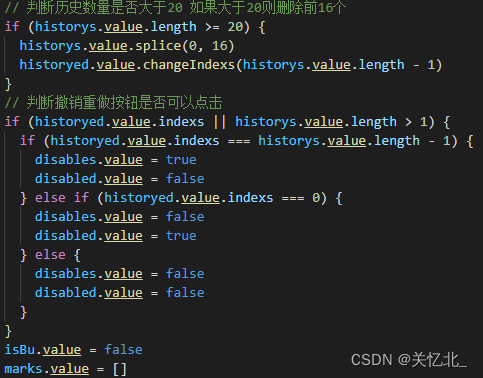Click 'historyed' in the changeIndexs line
Screen dimensions: 483x378
point(54,65)
